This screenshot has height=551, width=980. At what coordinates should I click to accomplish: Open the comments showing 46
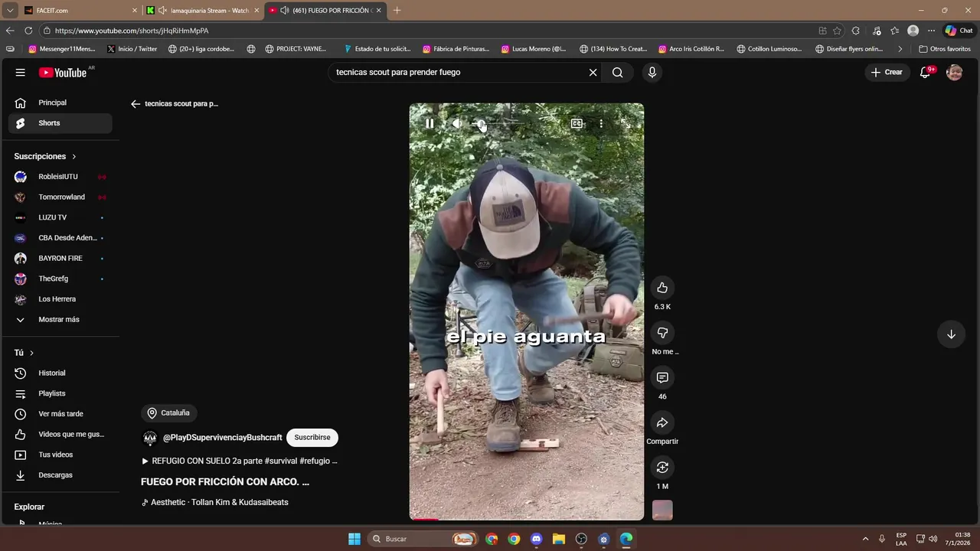pos(662,377)
